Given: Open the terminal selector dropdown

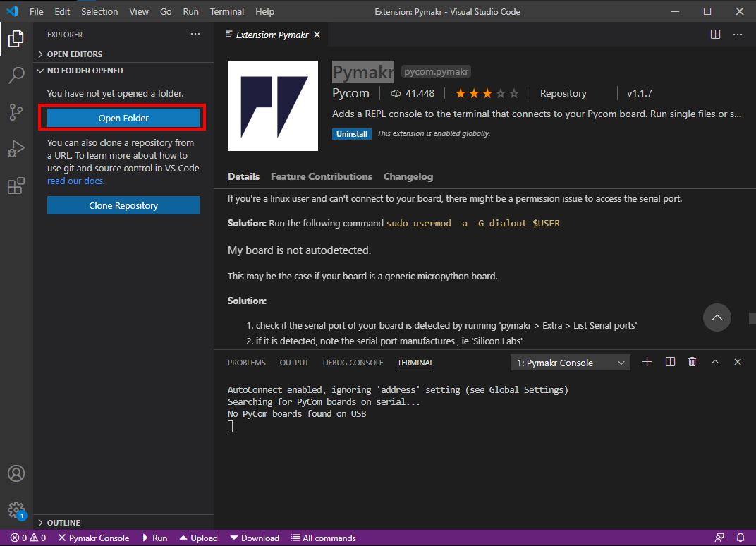Looking at the screenshot, I should (570, 363).
